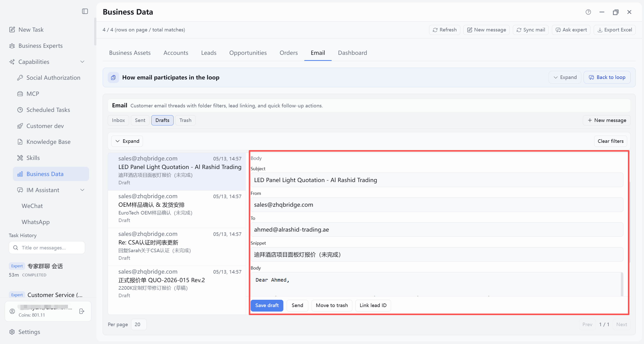Open MCP in sidebar
This screenshot has height=344, width=644.
tap(28, 94)
